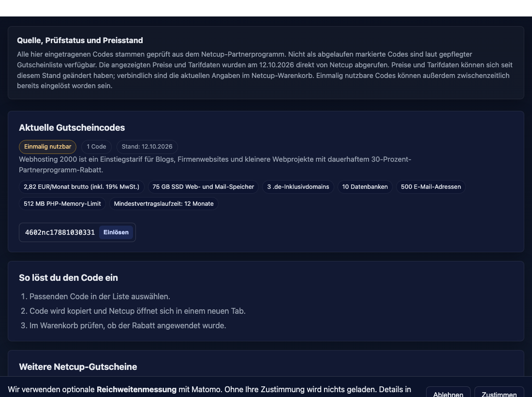The height and width of the screenshot is (397, 532).
Task: Click the 'So löst du den Code ein' heading
Action: click(69, 278)
